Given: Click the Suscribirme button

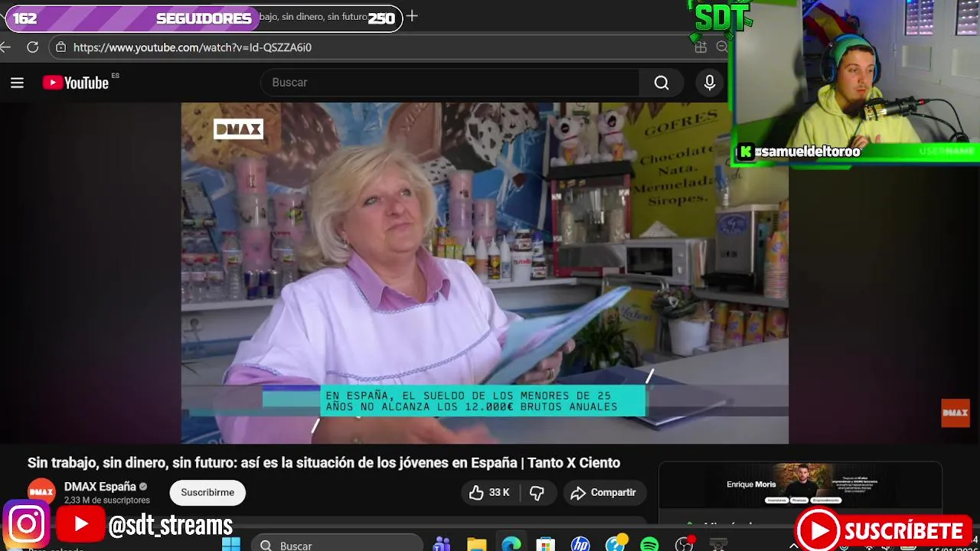Looking at the screenshot, I should coord(207,493).
